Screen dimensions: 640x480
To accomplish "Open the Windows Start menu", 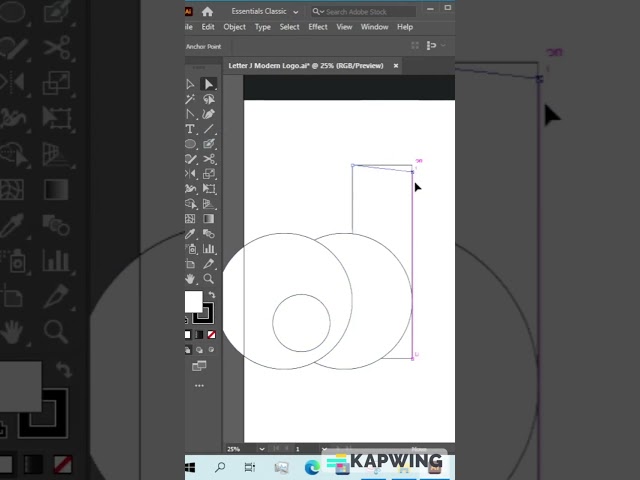I will coord(191,467).
